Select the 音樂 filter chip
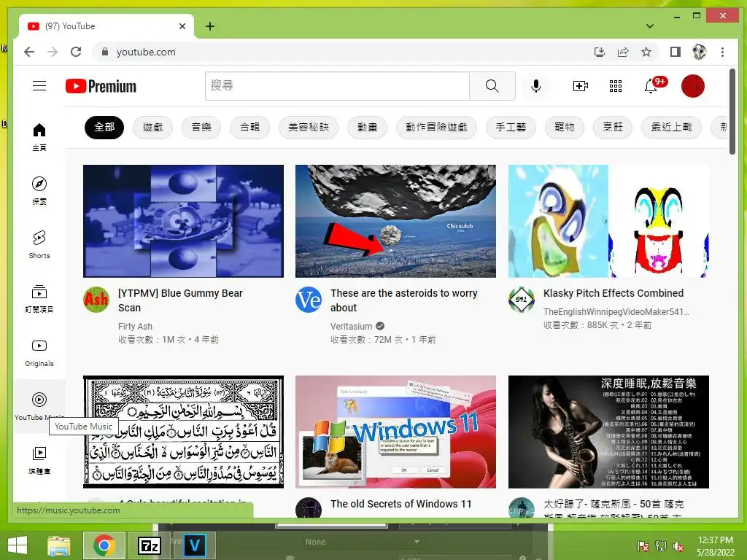The width and height of the screenshot is (747, 560). click(x=201, y=127)
